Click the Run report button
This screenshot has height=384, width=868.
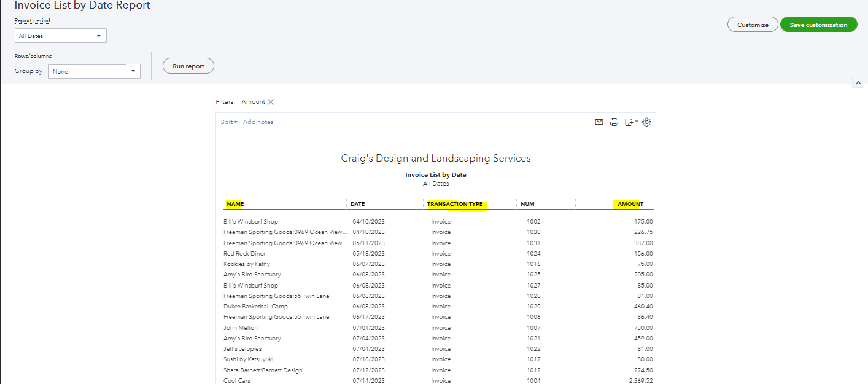click(188, 66)
